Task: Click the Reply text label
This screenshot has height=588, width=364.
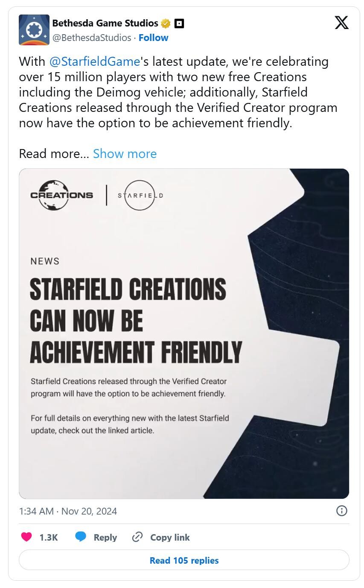Action: [105, 537]
